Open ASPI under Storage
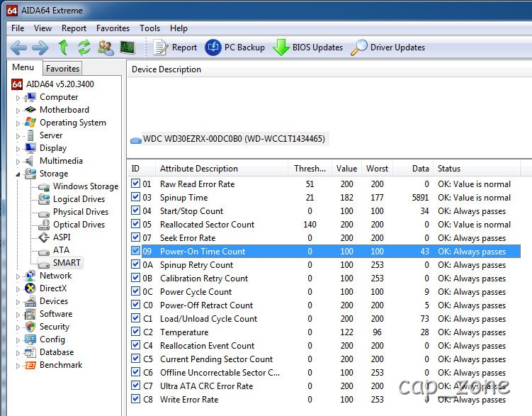The height and width of the screenshot is (416, 532). (62, 237)
